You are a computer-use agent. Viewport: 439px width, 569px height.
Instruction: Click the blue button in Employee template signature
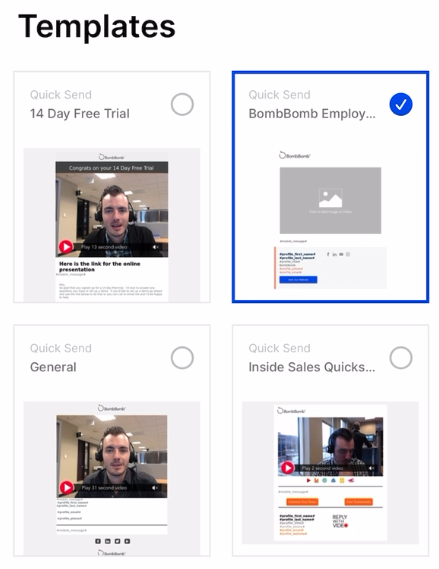tap(298, 279)
